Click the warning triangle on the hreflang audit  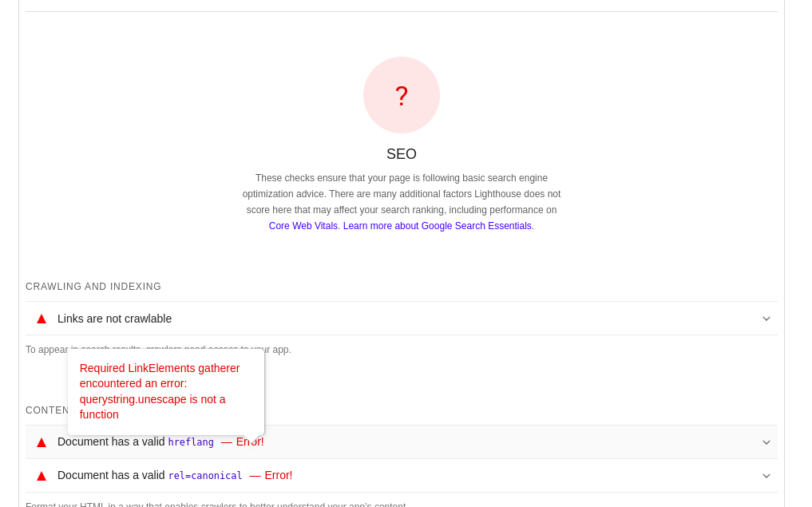(x=41, y=442)
